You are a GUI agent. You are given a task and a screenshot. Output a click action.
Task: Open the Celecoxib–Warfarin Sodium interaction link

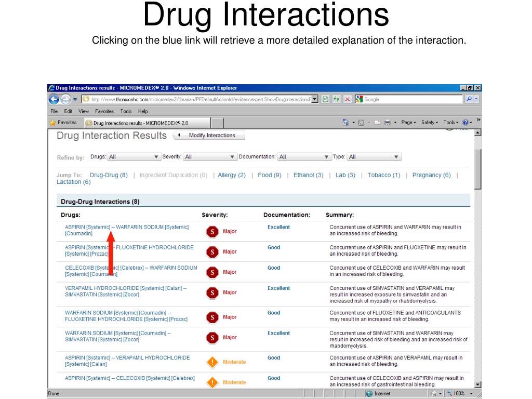pyautogui.click(x=131, y=271)
